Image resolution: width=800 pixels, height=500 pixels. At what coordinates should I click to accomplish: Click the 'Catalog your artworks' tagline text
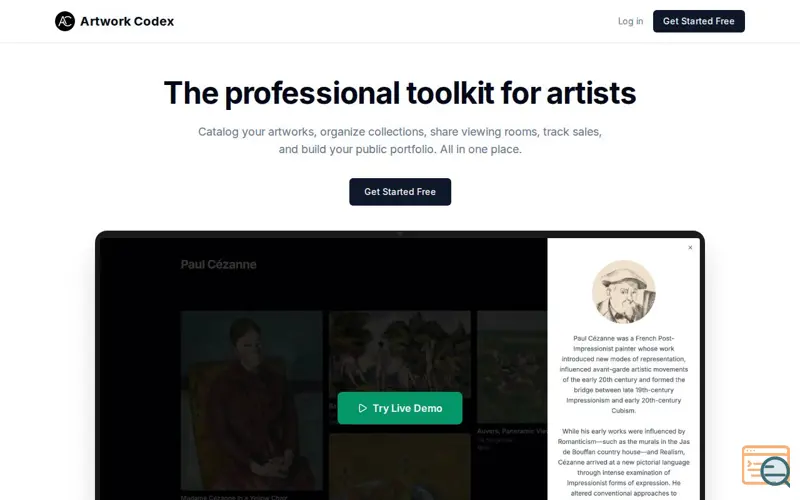(x=400, y=140)
